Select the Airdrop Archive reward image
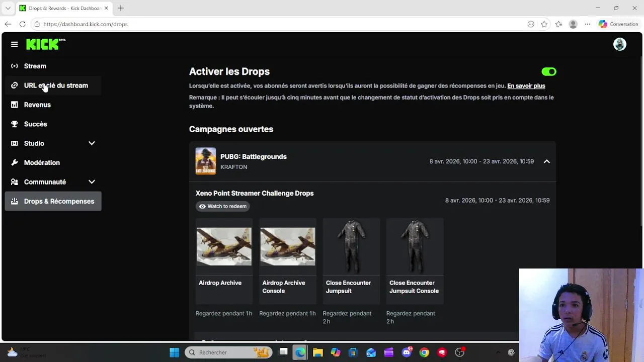644x362 pixels. (224, 246)
